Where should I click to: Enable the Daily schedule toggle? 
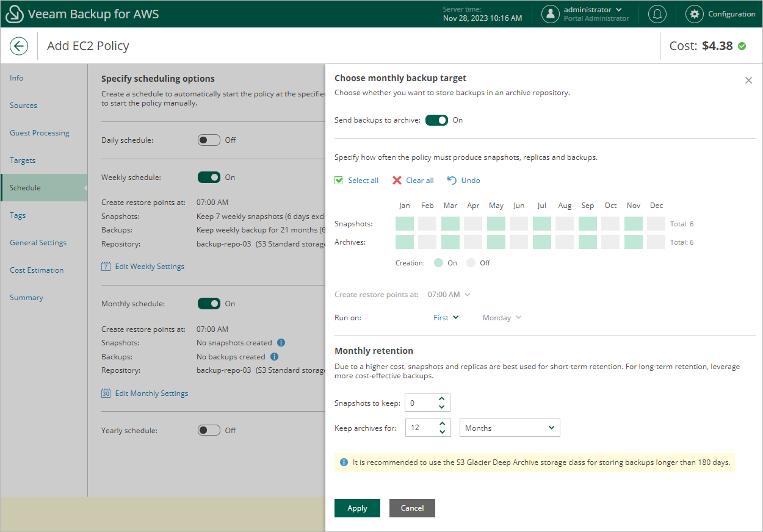tap(209, 140)
